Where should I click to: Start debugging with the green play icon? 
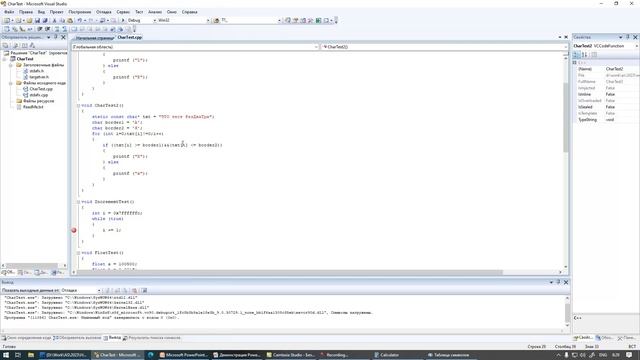[123, 20]
